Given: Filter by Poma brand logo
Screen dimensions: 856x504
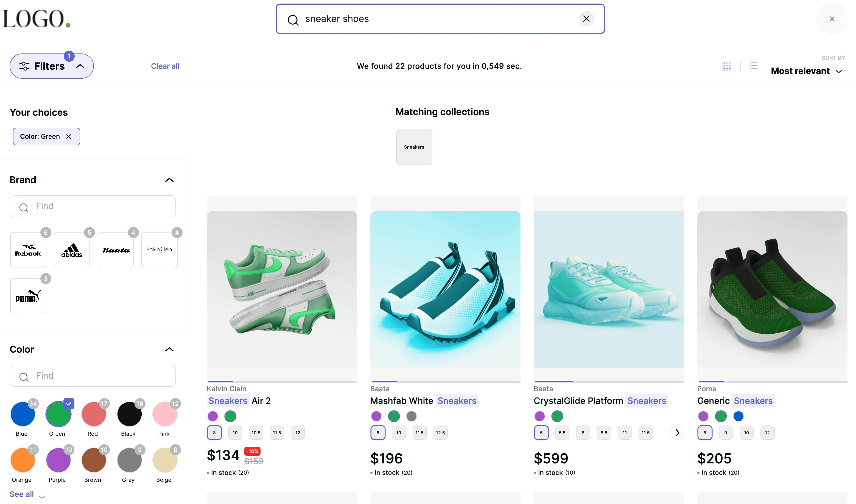Looking at the screenshot, I should (x=28, y=296).
